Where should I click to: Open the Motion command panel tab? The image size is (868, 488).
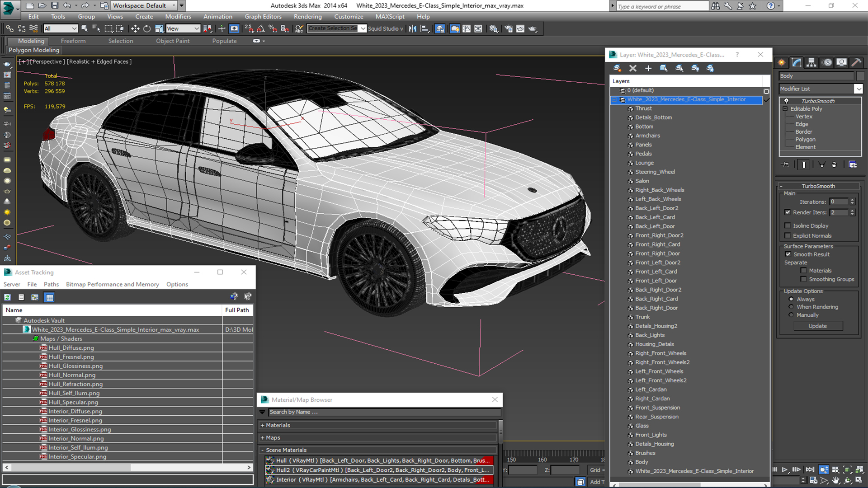tap(827, 62)
